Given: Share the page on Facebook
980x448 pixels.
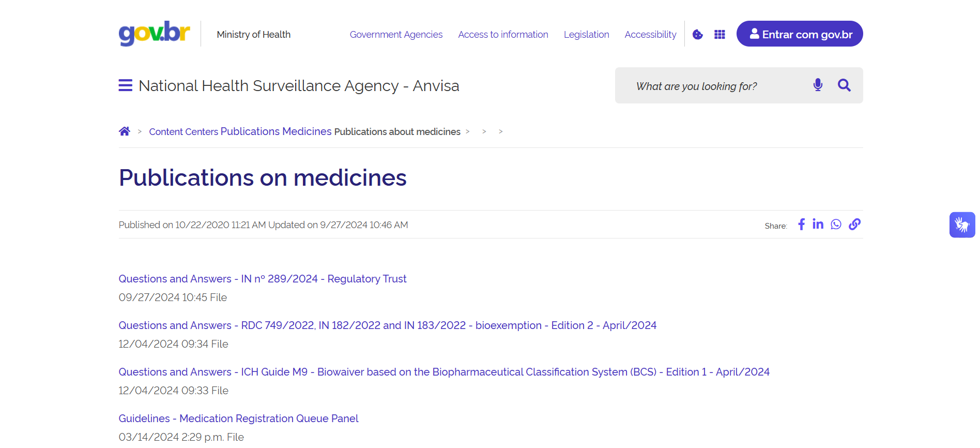Looking at the screenshot, I should [x=801, y=225].
